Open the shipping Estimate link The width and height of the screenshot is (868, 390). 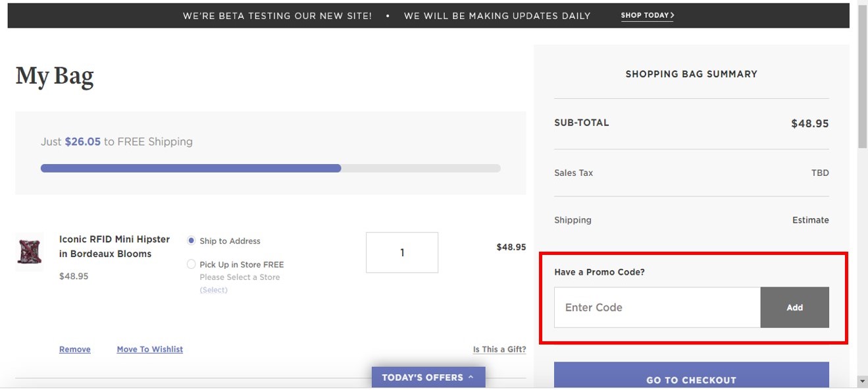811,220
